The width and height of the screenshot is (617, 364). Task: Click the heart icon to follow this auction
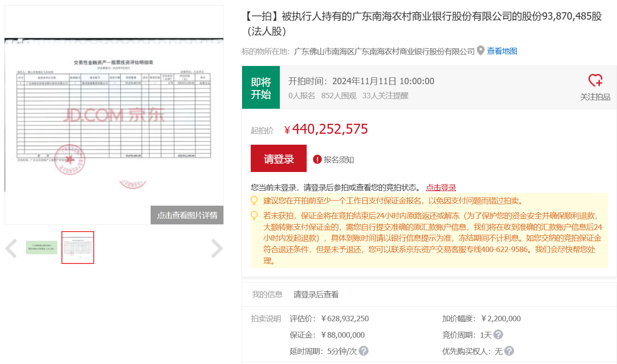coord(595,80)
